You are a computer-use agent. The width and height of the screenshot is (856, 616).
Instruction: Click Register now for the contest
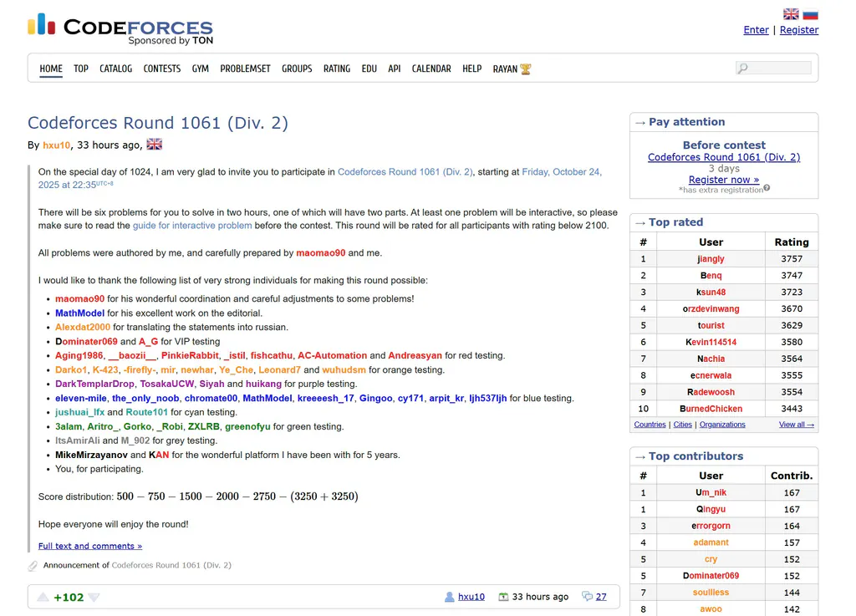tap(724, 180)
